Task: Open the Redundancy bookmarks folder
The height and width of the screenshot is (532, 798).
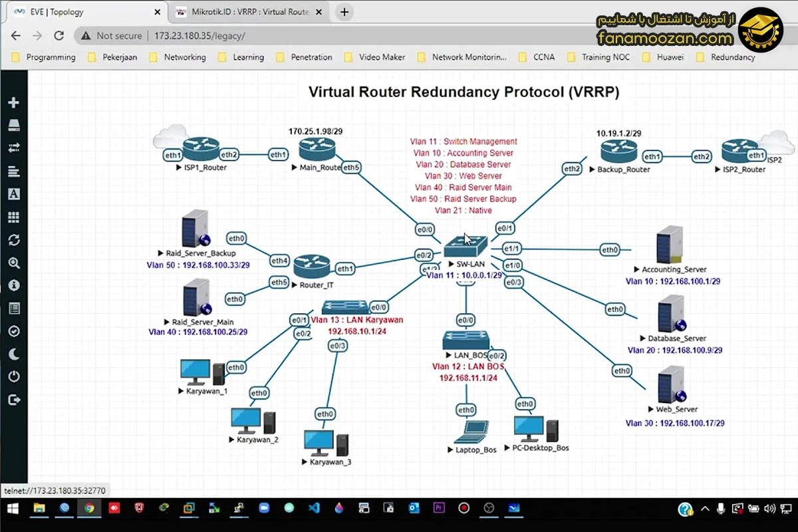Action: (726, 57)
